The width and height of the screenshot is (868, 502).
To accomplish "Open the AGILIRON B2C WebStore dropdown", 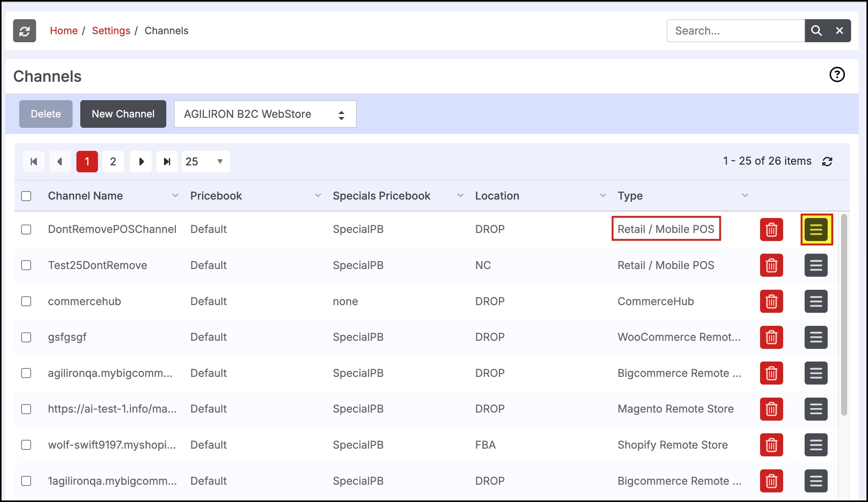I will coord(265,114).
